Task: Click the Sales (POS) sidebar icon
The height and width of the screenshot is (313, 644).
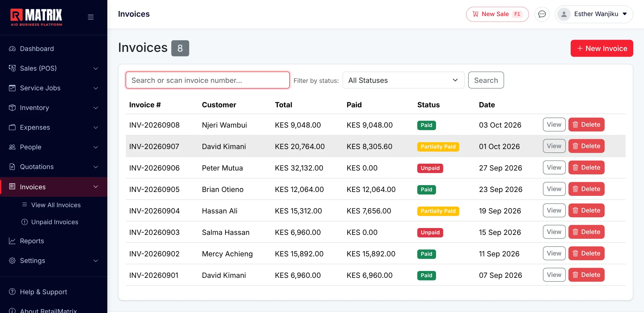Action: pos(12,68)
